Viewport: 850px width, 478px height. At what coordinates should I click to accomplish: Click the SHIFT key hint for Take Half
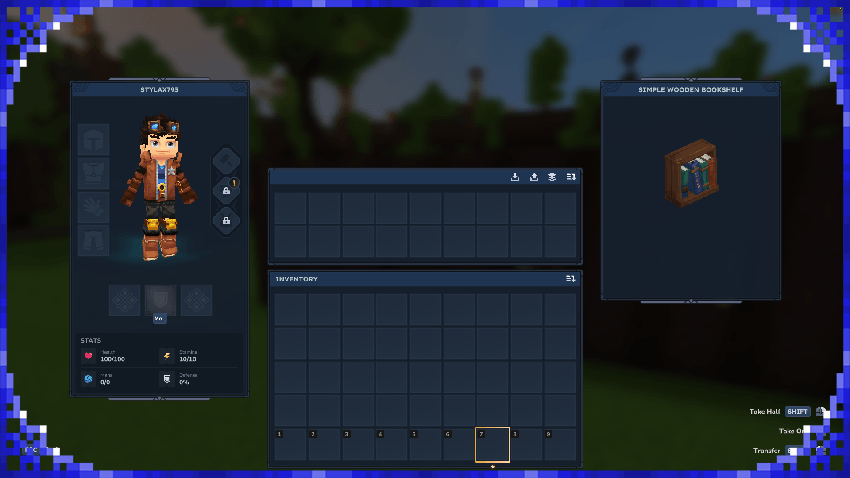(797, 411)
